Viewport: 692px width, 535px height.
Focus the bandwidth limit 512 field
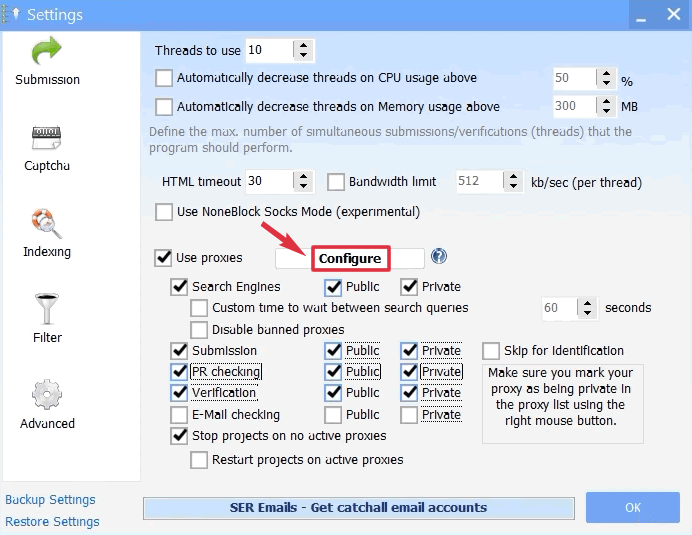pos(480,181)
